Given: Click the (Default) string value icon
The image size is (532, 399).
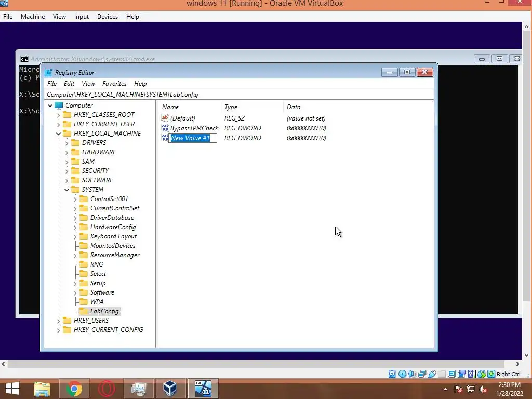Looking at the screenshot, I should tap(165, 118).
